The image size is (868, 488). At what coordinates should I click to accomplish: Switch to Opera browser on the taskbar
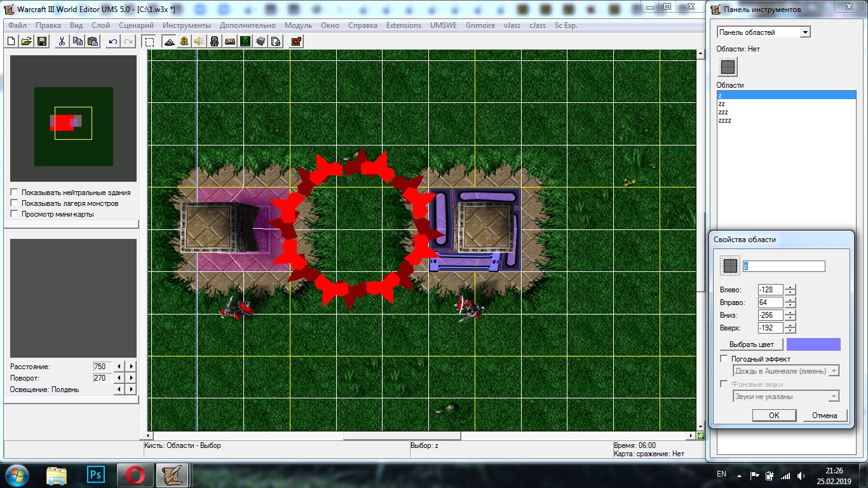(135, 475)
